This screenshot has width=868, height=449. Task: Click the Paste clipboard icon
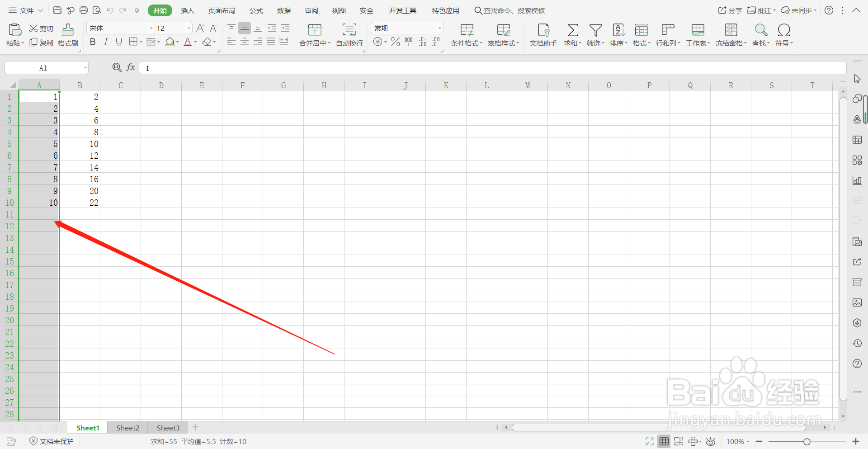pyautogui.click(x=15, y=30)
